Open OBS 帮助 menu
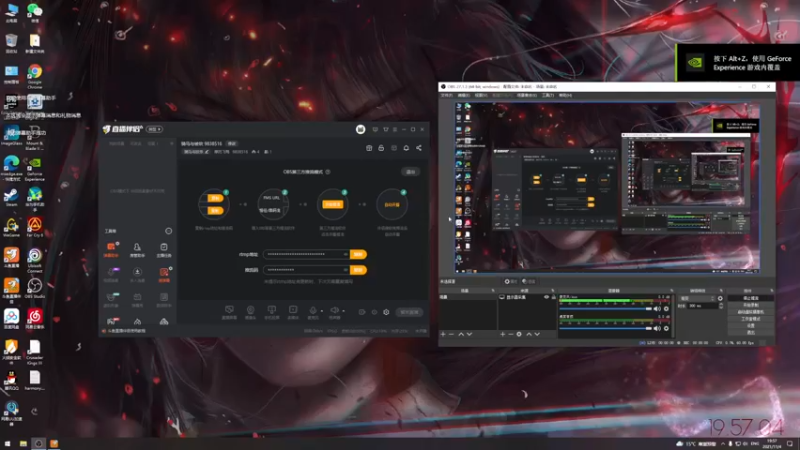This screenshot has height=450, width=800. [x=565, y=95]
